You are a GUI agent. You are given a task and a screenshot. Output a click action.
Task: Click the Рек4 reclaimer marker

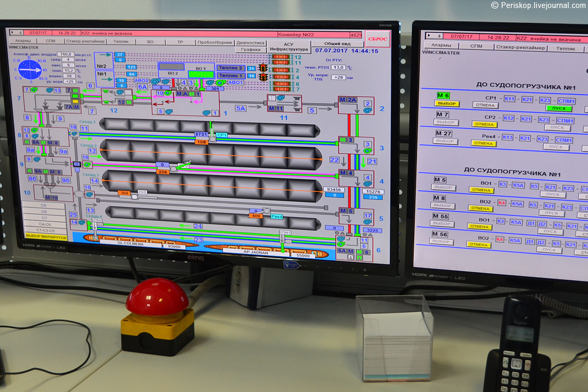coord(277,217)
